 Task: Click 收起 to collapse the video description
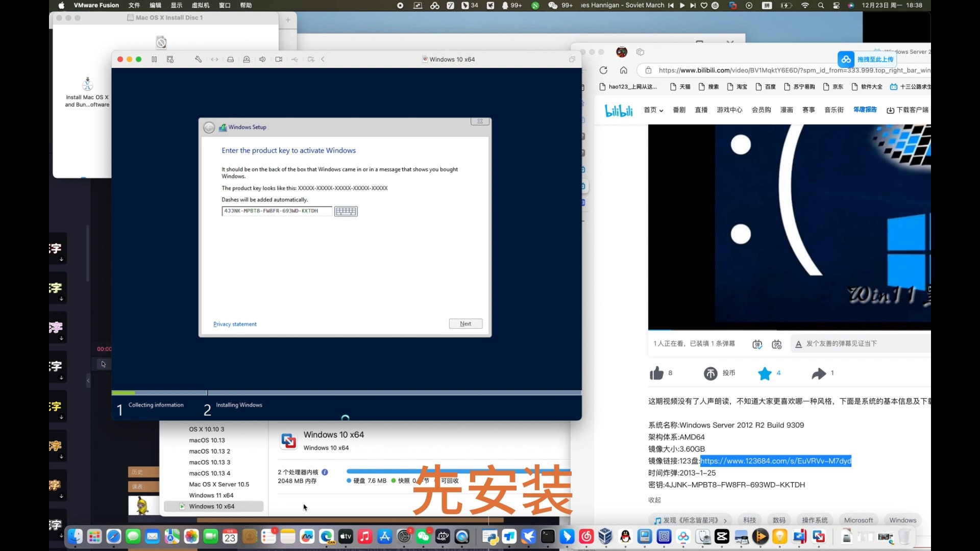654,500
